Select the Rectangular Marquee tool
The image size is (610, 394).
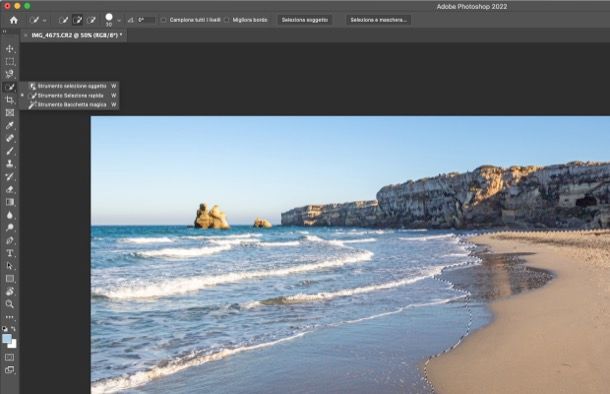pos(10,61)
